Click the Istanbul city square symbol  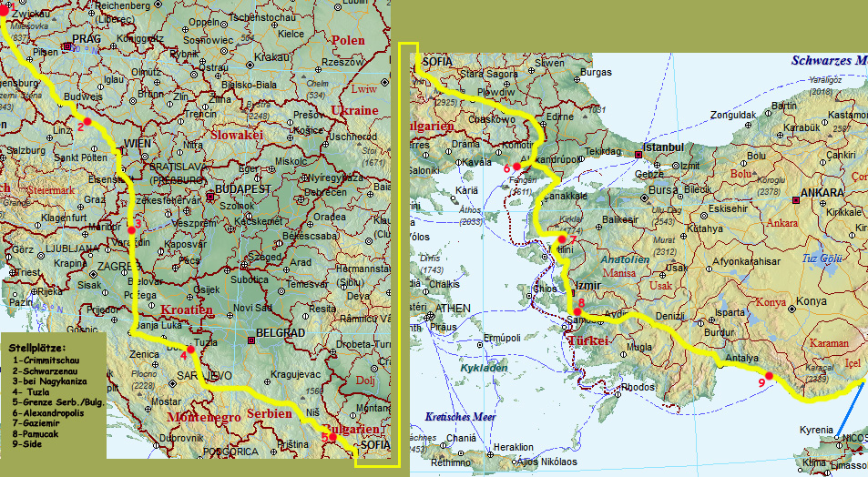point(638,154)
